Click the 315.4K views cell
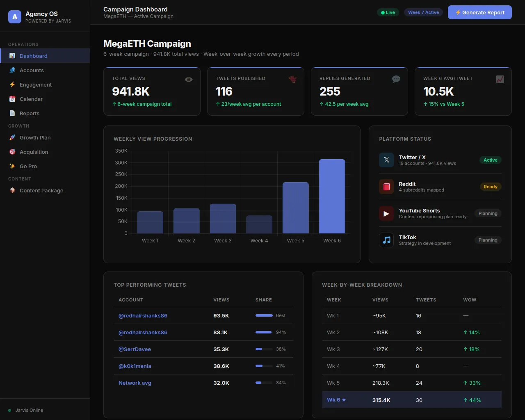This screenshot has height=420, width=525. pyautogui.click(x=381, y=400)
